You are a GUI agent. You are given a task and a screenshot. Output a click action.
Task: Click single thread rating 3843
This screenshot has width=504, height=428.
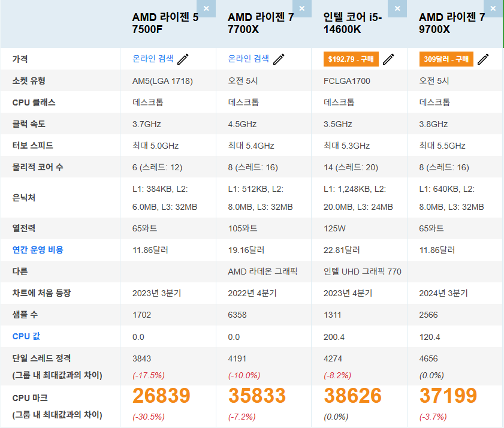pyautogui.click(x=142, y=358)
